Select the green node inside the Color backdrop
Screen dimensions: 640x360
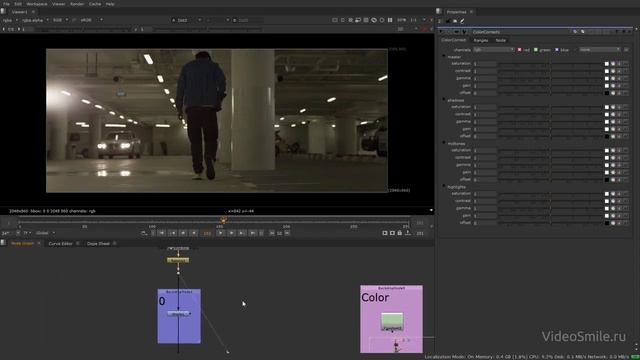(x=392, y=322)
